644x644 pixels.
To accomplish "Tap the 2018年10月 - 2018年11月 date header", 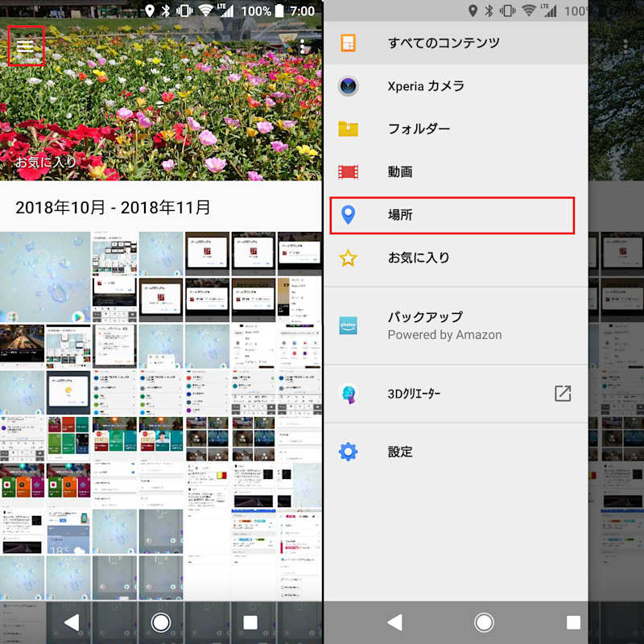I will (x=113, y=208).
